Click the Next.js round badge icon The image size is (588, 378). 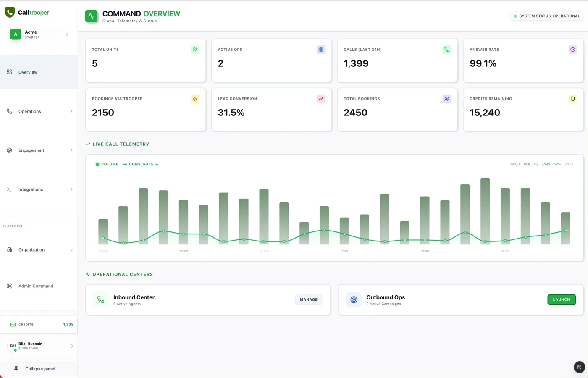tap(579, 367)
